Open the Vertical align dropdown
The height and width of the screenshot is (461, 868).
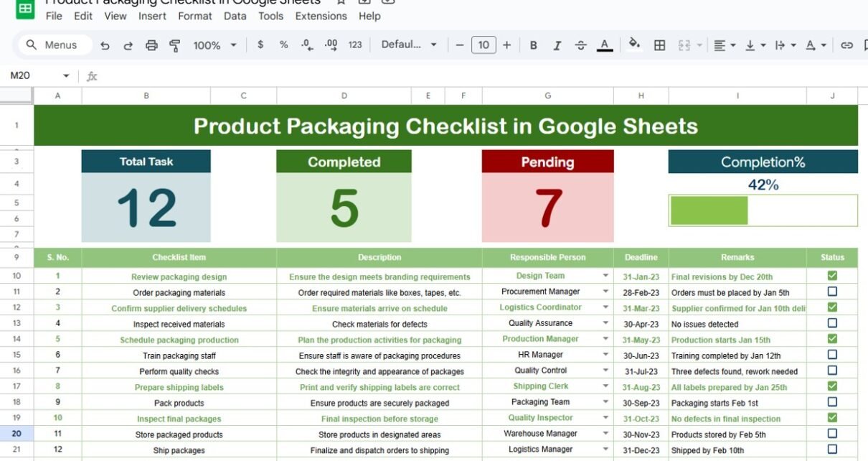coord(755,45)
